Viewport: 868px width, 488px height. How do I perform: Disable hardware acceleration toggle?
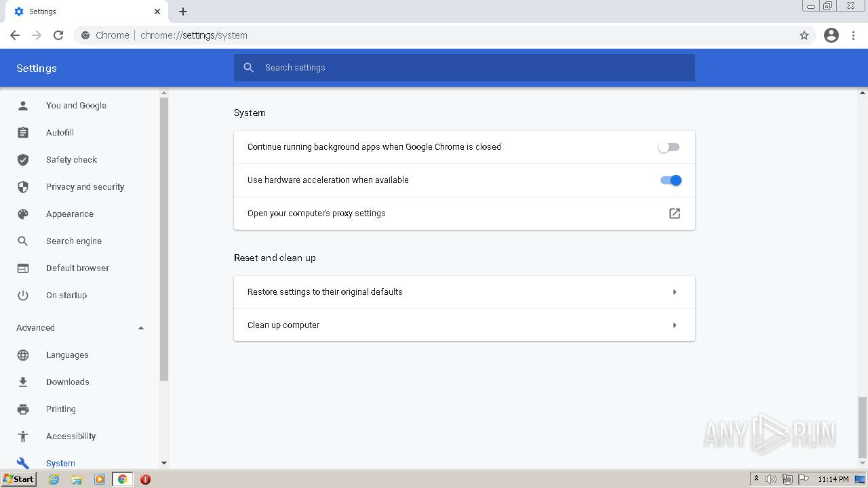671,180
